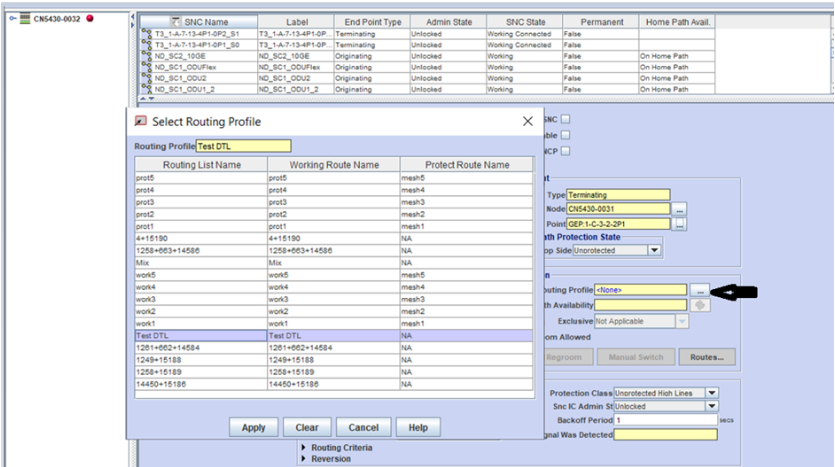This screenshot has height=467, width=835.
Task: Toggle the checkbox labeled 'ble'
Action: pos(565,135)
